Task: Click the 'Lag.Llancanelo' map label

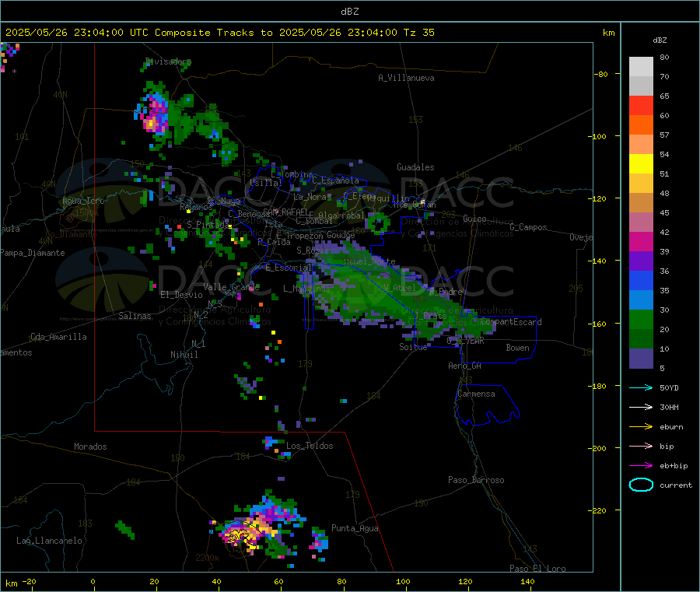Action: (x=49, y=541)
